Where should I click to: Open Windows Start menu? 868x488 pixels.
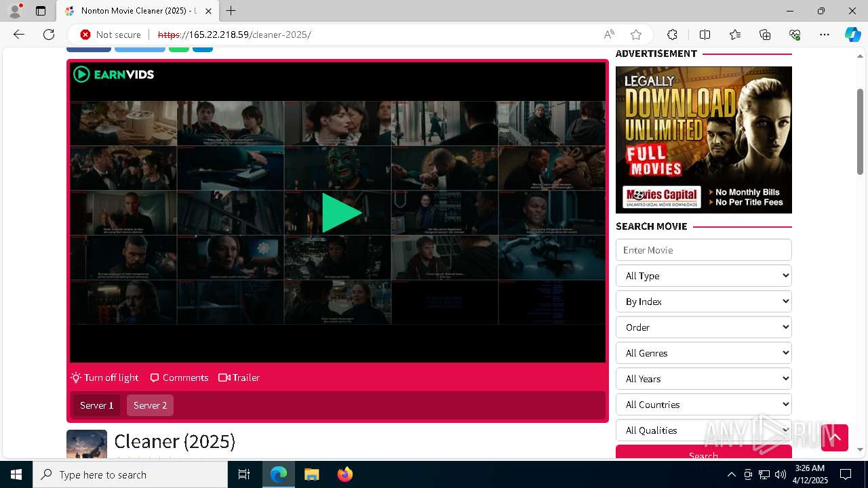[x=16, y=474]
